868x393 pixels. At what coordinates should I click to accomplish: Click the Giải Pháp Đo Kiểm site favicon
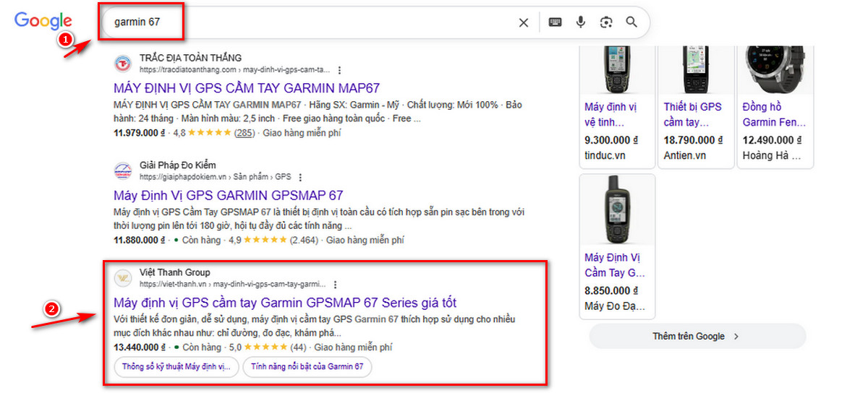coord(123,170)
